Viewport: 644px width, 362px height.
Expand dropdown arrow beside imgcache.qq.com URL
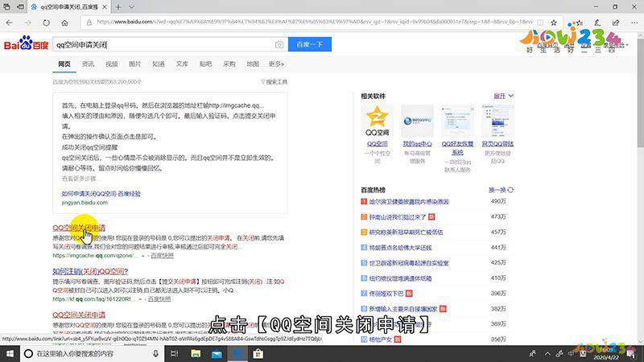pyautogui.click(x=143, y=256)
